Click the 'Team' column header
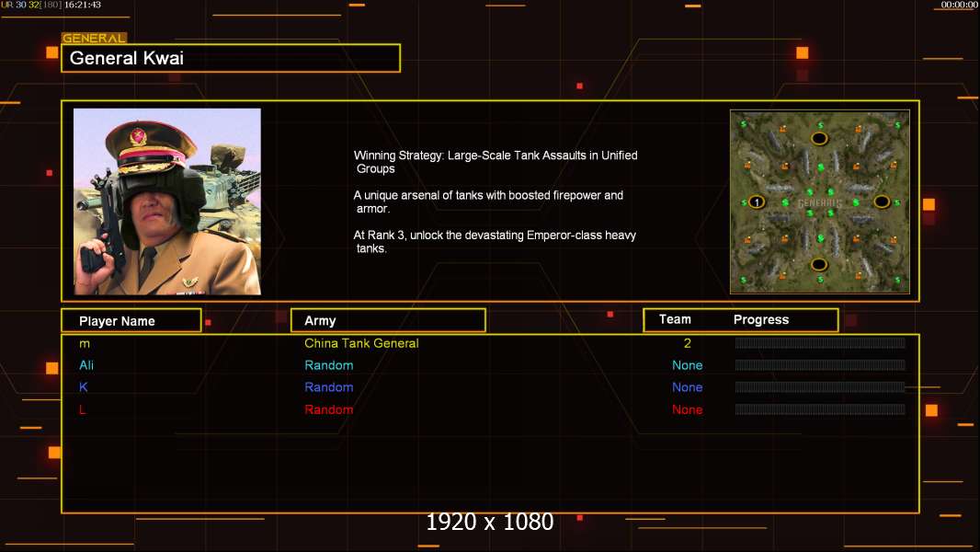This screenshot has height=552, width=980. coord(675,319)
